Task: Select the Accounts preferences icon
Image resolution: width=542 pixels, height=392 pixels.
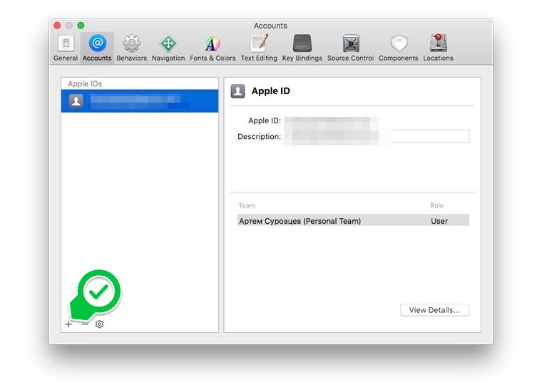Action: pyautogui.click(x=97, y=48)
